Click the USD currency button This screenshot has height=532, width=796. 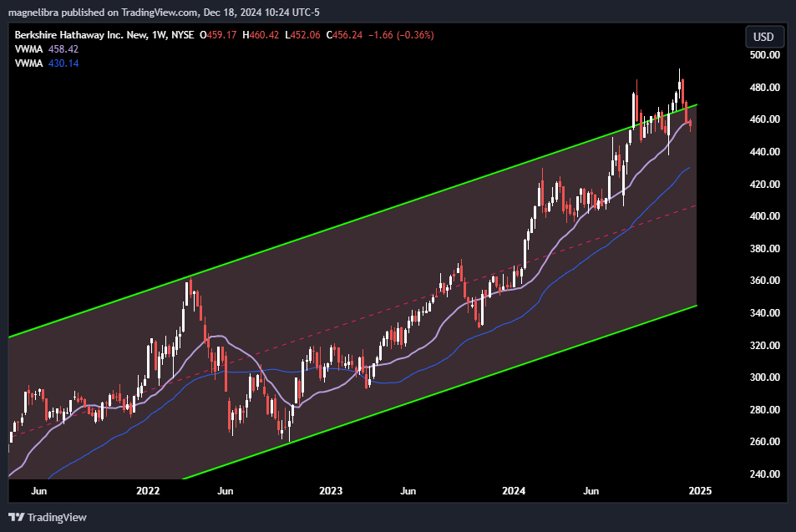pos(763,37)
